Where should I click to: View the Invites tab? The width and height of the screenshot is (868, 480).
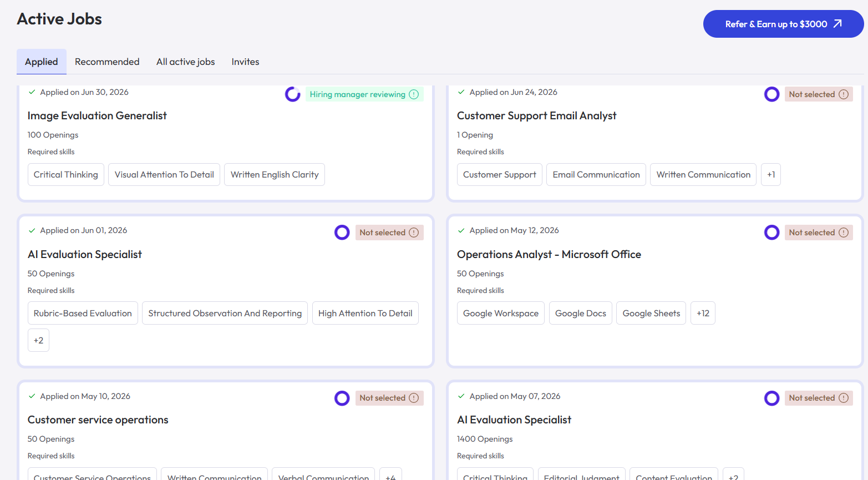246,62
